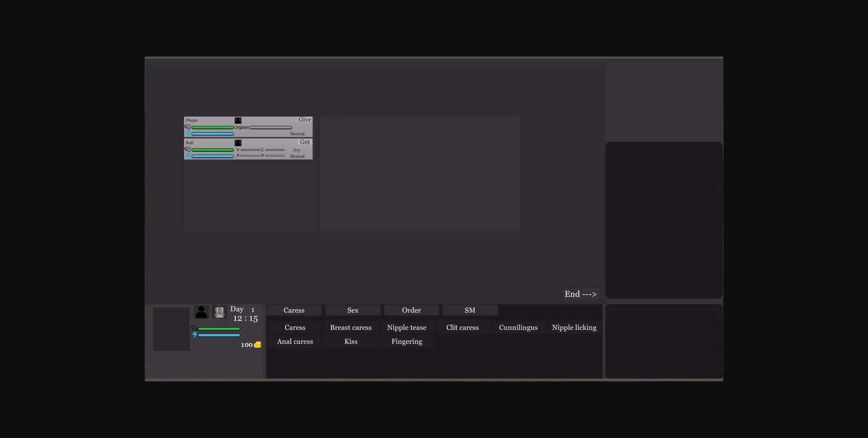Viewport: 868px width, 438px height.
Task: Click the blue lightning energy icon
Action: click(x=195, y=335)
